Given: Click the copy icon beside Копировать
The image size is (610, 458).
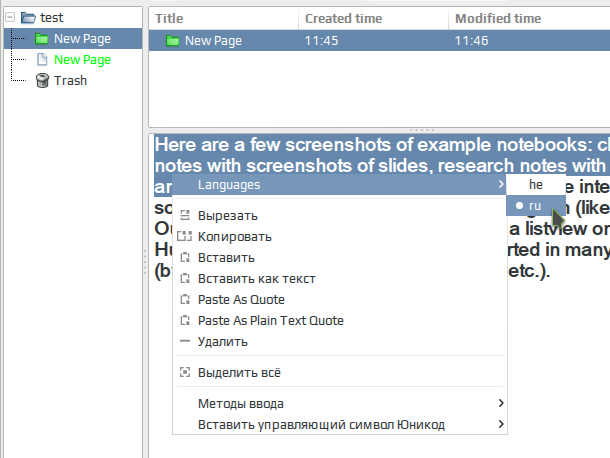Looking at the screenshot, I should point(184,236).
